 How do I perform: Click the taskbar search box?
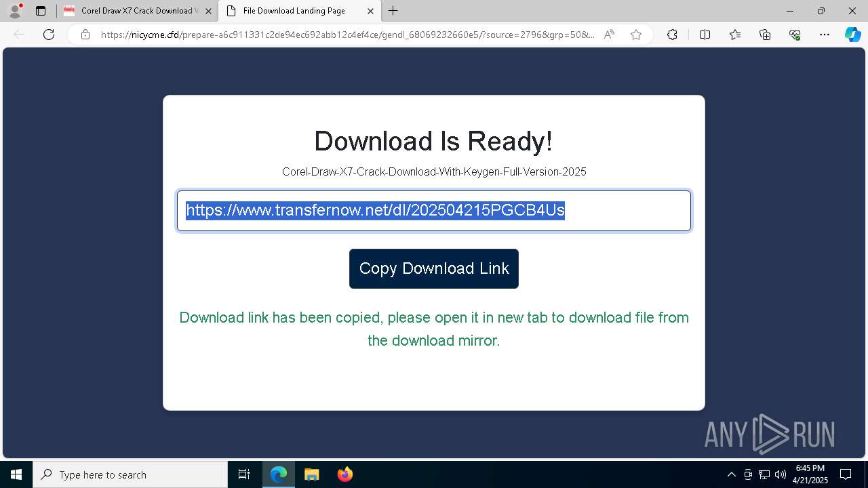coord(130,474)
